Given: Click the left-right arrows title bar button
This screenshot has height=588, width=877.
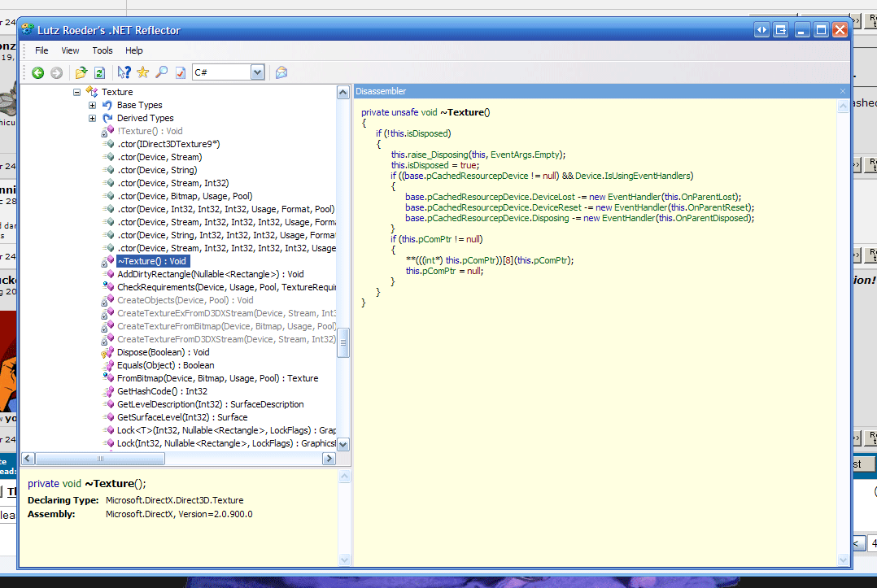Looking at the screenshot, I should tap(761, 29).
